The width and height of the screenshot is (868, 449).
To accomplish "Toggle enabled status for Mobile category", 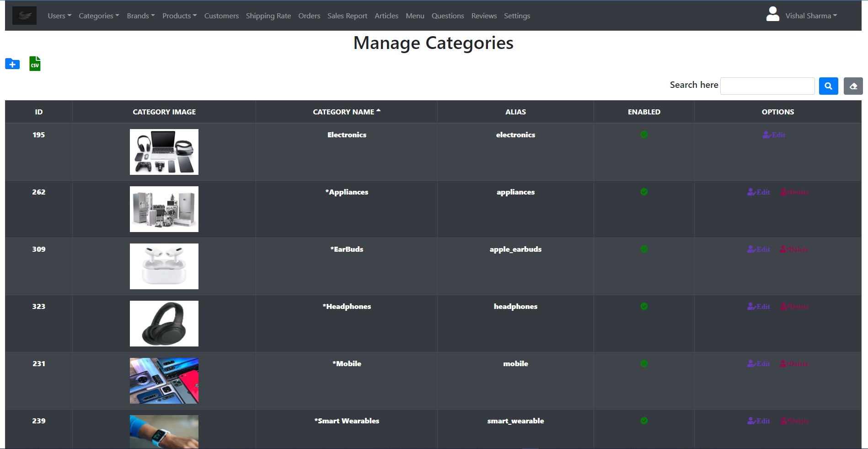I will click(644, 363).
